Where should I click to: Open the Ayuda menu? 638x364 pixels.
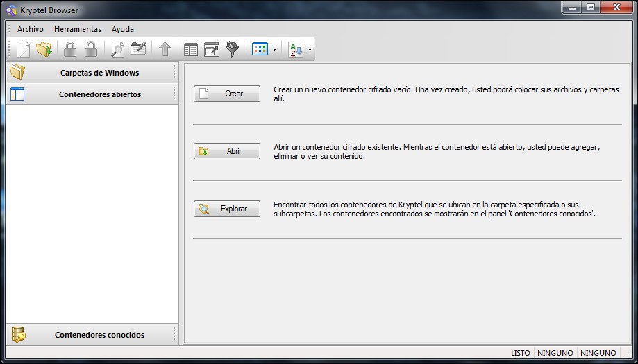pos(123,29)
